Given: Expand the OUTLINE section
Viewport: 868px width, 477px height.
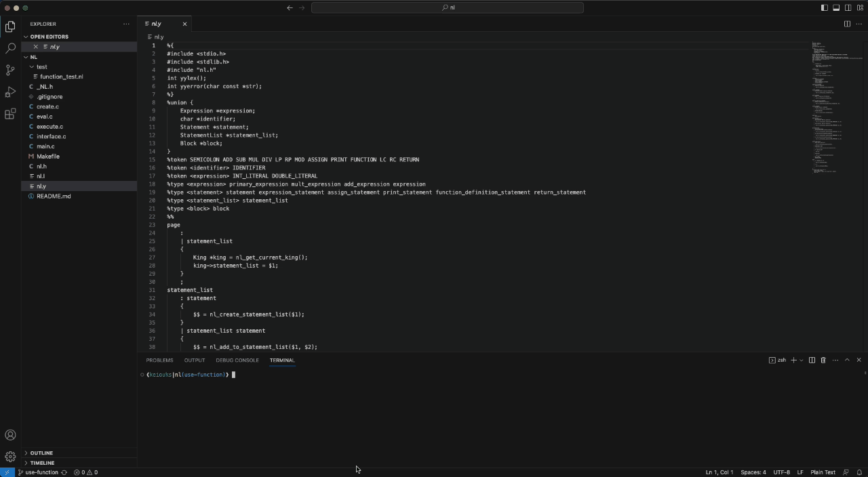Looking at the screenshot, I should [41, 453].
